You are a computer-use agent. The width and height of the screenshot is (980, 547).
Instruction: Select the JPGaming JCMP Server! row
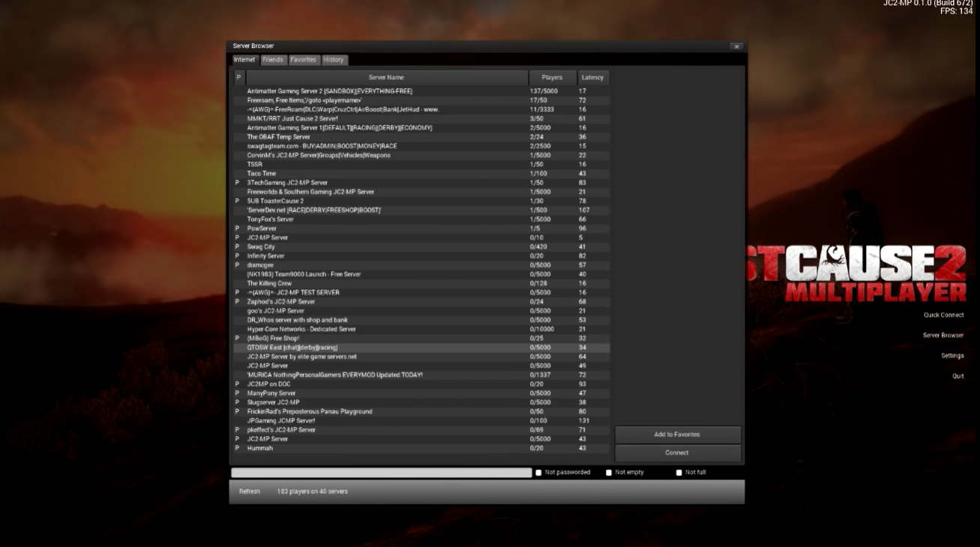[421, 421]
